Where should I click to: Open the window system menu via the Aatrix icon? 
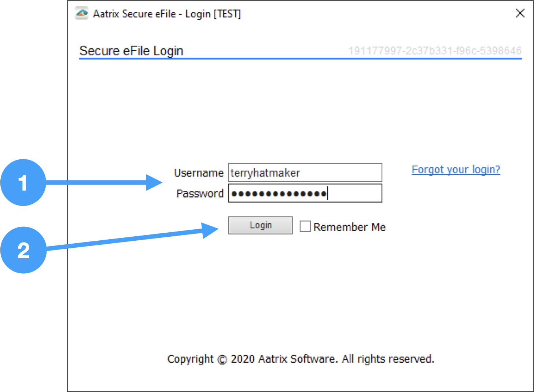point(81,13)
